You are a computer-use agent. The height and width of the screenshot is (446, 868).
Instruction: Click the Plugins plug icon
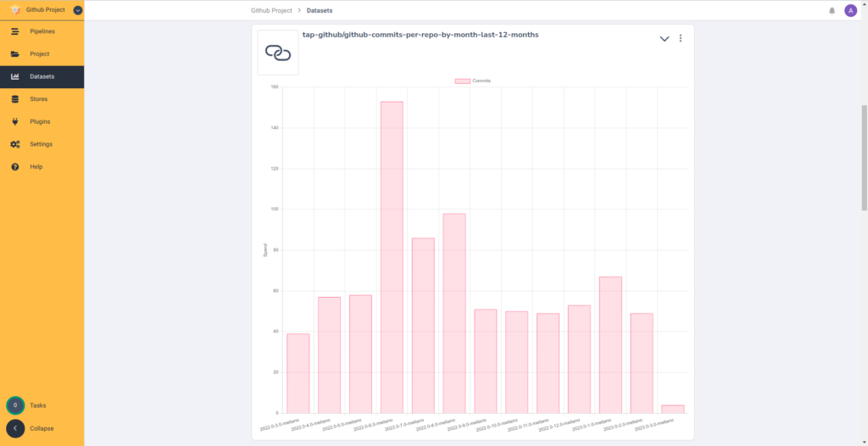coord(15,121)
